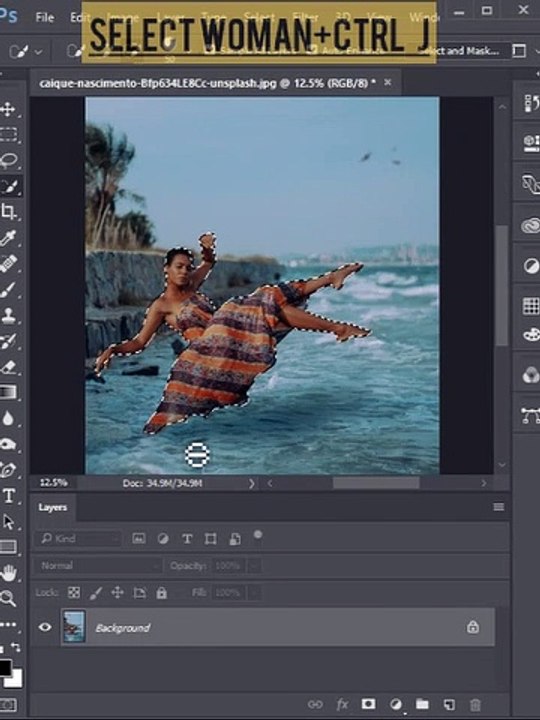Open the Edit Toolbar three-dots menu
This screenshot has width=540, height=720.
[8, 624]
